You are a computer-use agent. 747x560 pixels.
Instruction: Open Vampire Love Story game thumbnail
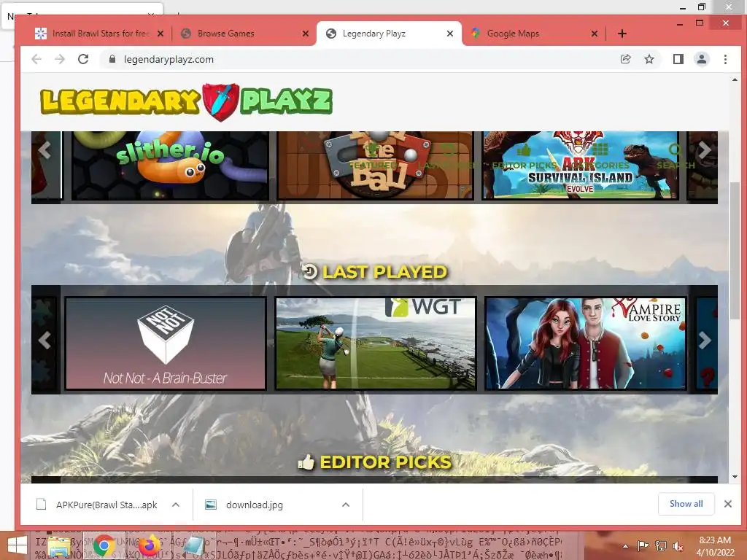click(586, 343)
